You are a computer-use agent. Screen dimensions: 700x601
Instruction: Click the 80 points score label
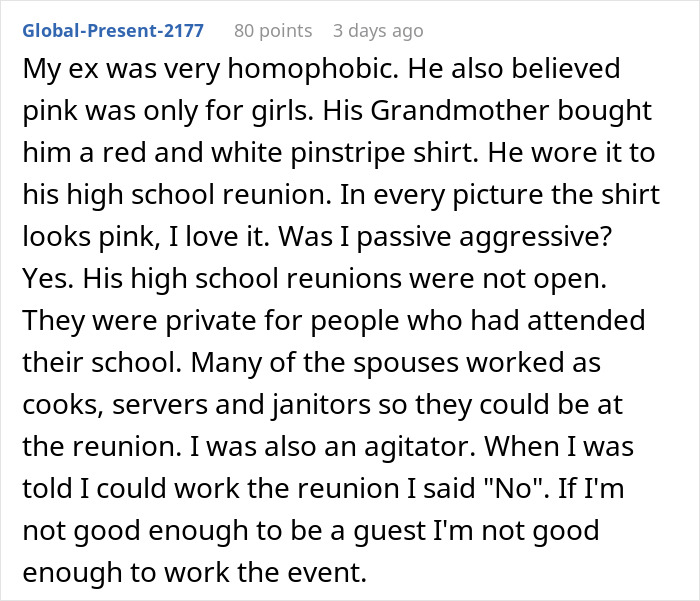tap(274, 30)
